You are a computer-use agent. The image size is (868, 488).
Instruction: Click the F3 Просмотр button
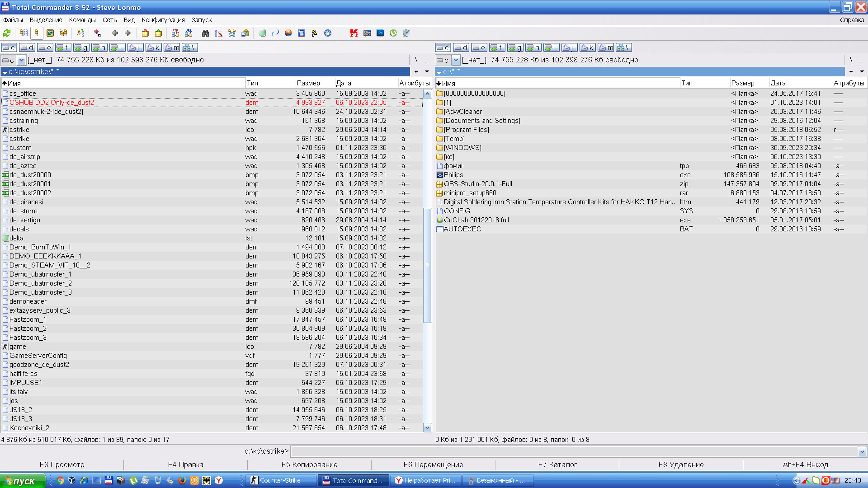click(62, 465)
